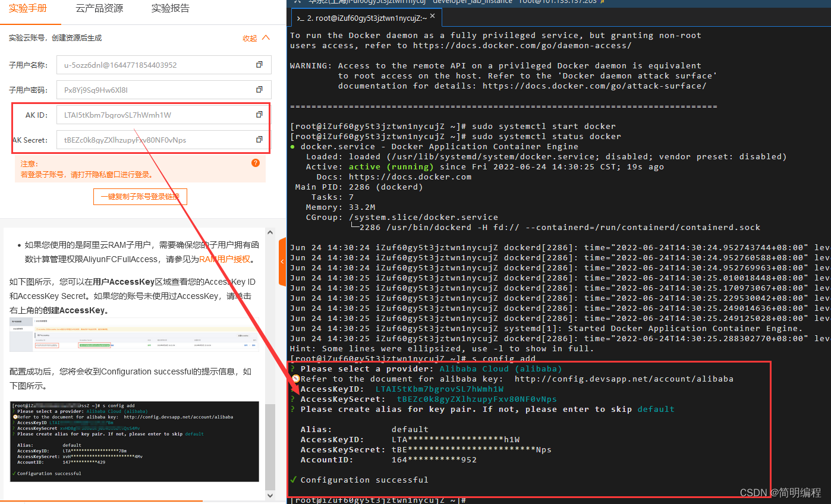The width and height of the screenshot is (831, 504).
Task: Open the configuration successful example image
Action: [x=134, y=441]
